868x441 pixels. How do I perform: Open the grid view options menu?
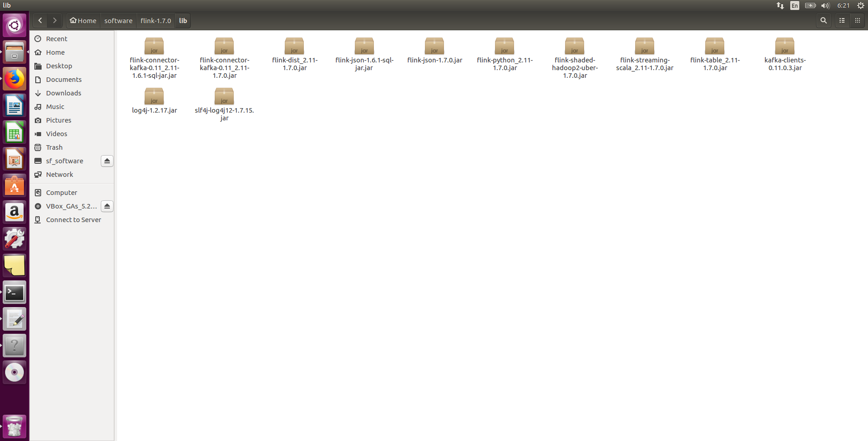857,21
